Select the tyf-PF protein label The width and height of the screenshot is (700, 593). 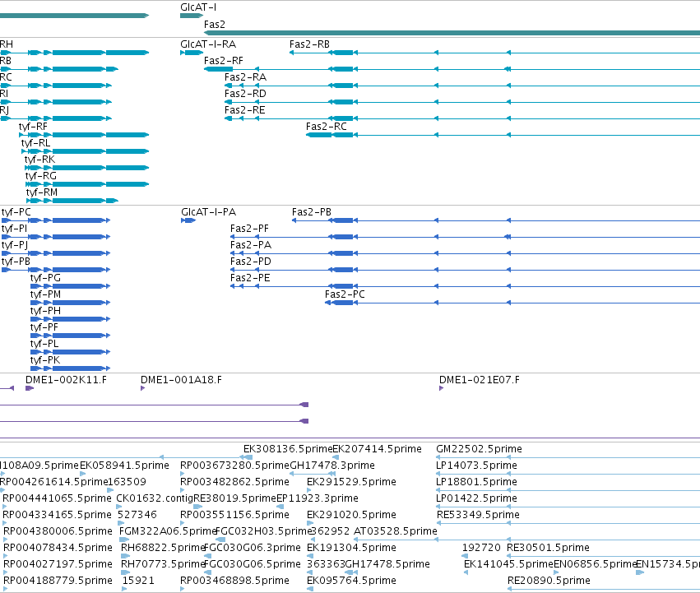[44, 328]
